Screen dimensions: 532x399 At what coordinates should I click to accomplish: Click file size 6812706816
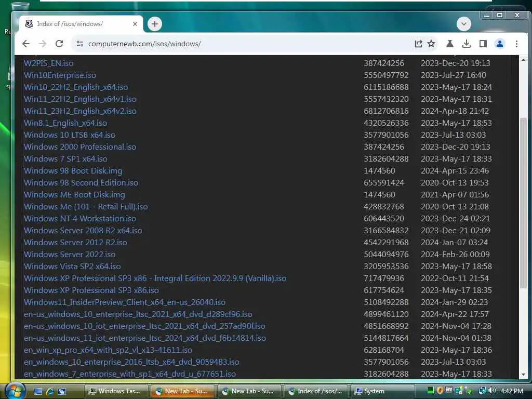(x=386, y=111)
